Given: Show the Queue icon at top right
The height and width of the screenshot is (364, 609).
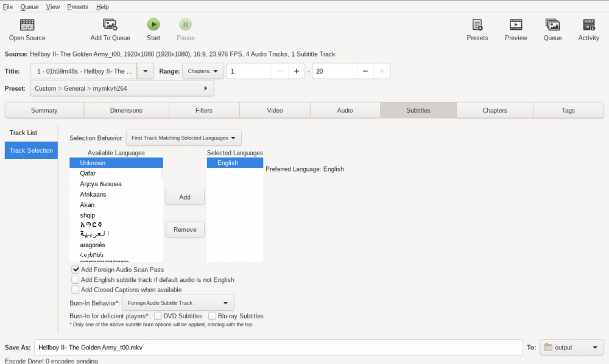Looking at the screenshot, I should click(x=552, y=25).
